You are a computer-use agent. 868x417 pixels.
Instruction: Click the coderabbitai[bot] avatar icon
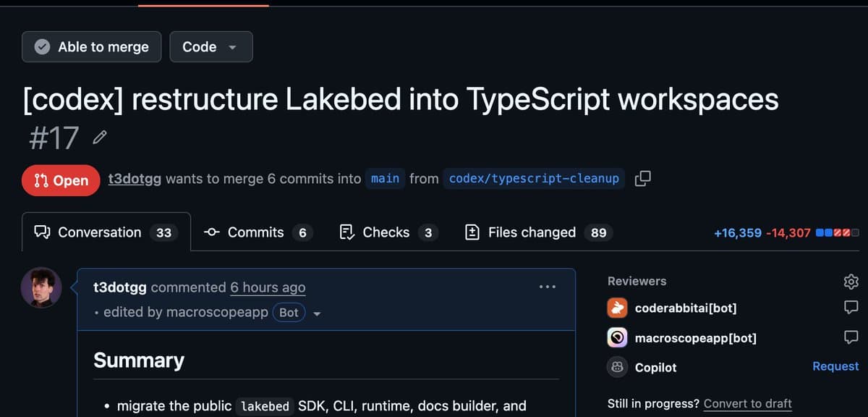pos(617,308)
